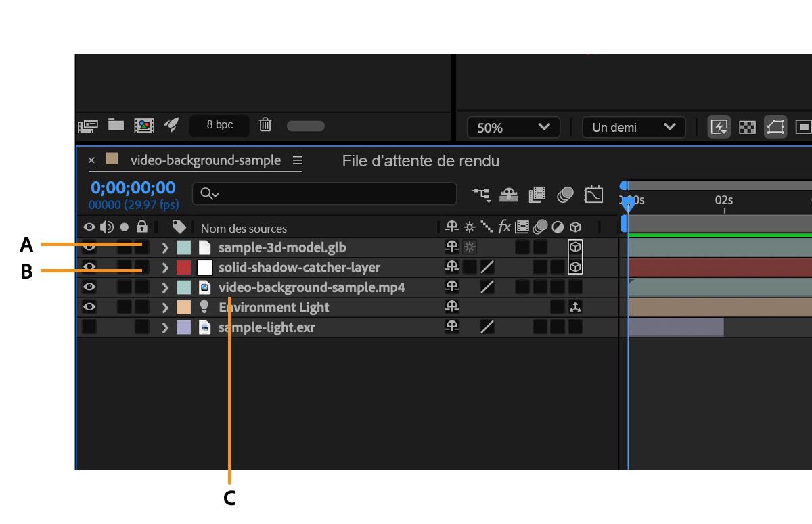
Task: Click the trash can to delete selected items
Action: [x=265, y=125]
